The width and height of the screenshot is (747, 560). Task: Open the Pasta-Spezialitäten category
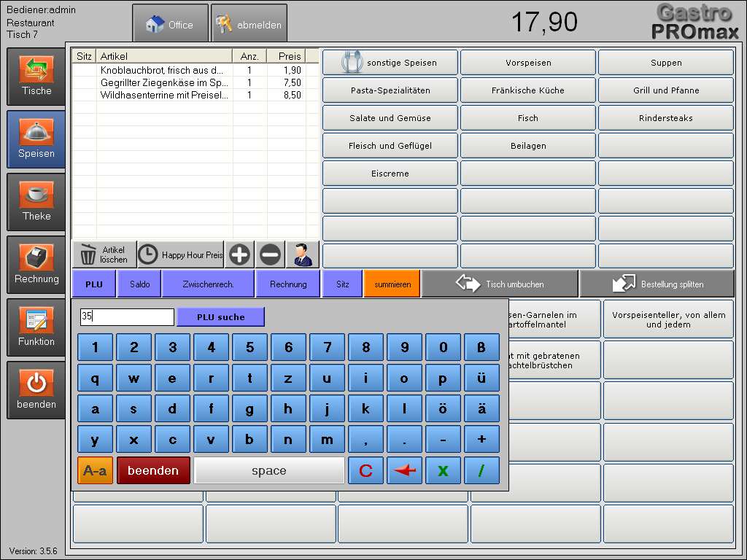coord(390,90)
